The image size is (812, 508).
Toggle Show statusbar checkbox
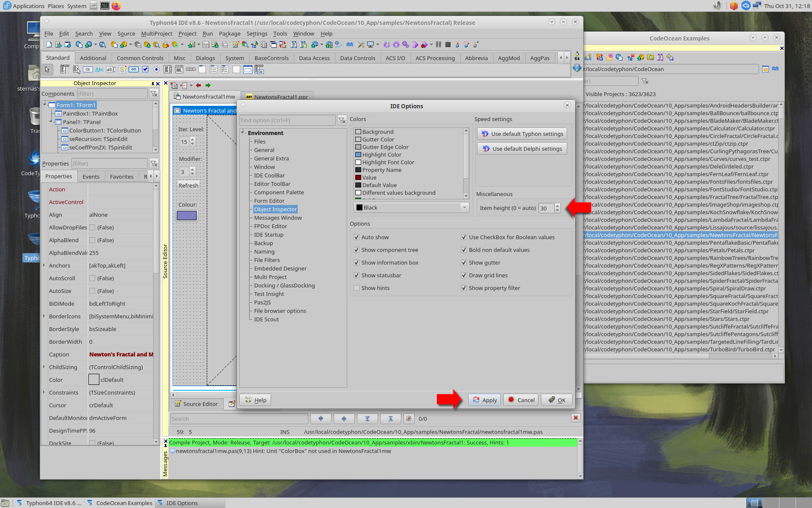click(x=357, y=276)
